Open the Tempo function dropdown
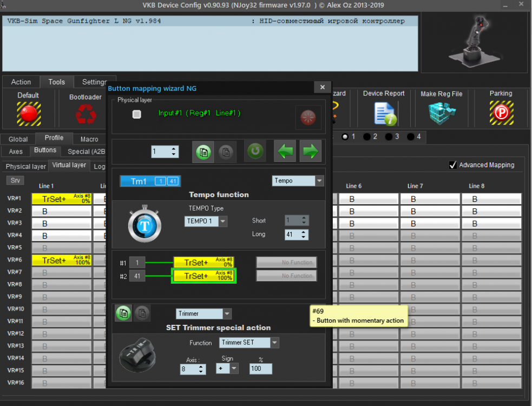 click(x=297, y=181)
